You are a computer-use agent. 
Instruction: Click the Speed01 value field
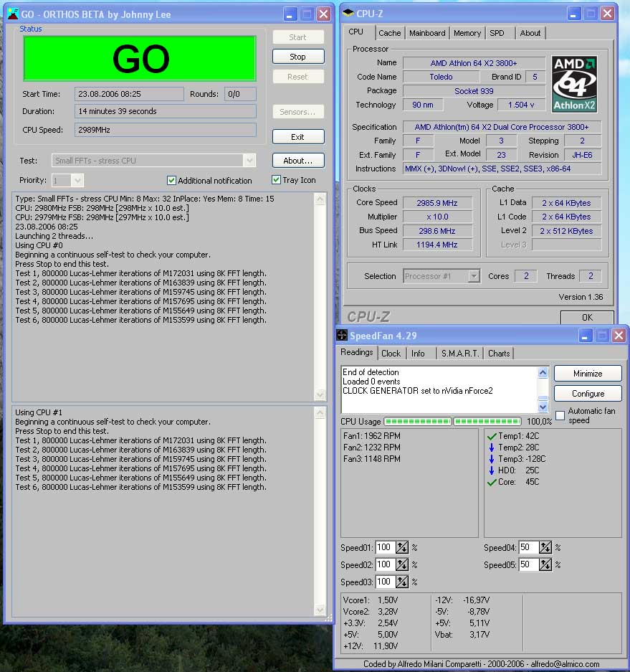coord(385,547)
